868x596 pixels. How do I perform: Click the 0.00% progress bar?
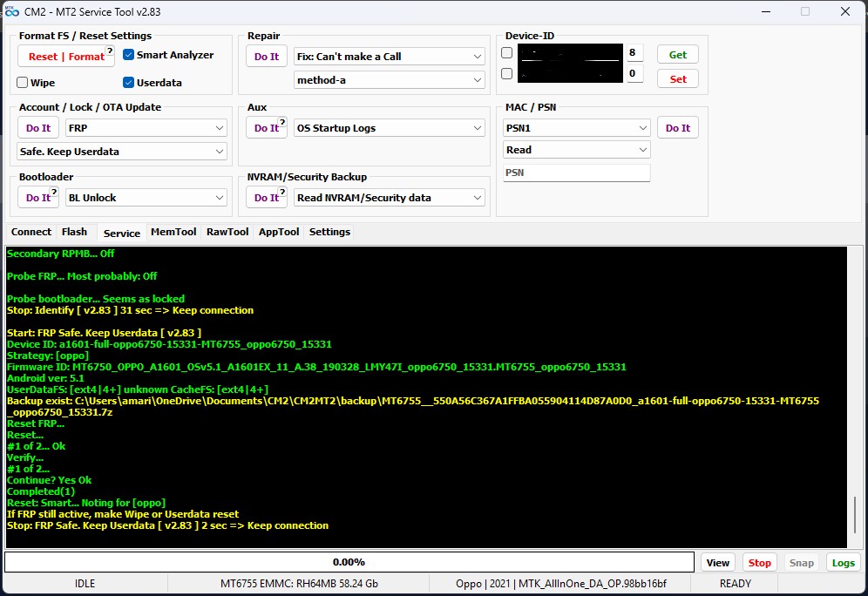(349, 563)
